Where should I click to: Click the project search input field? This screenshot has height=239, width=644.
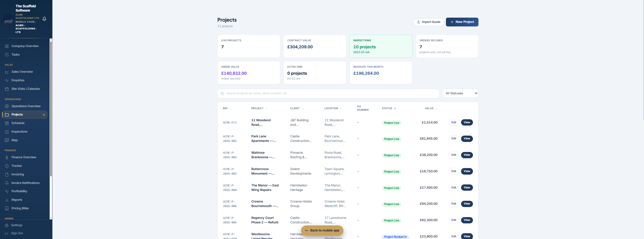tap(328, 94)
